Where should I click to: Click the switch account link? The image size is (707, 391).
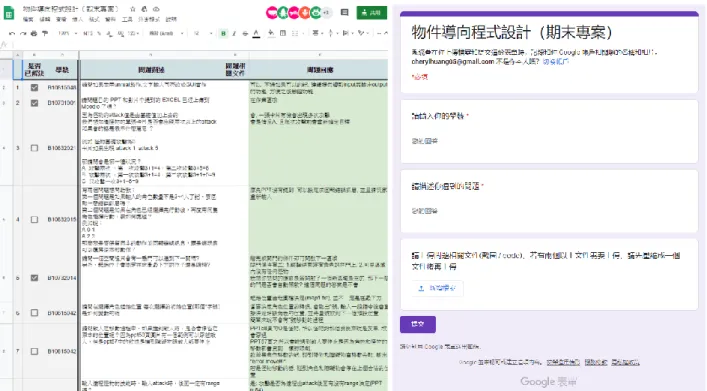[x=556, y=61]
